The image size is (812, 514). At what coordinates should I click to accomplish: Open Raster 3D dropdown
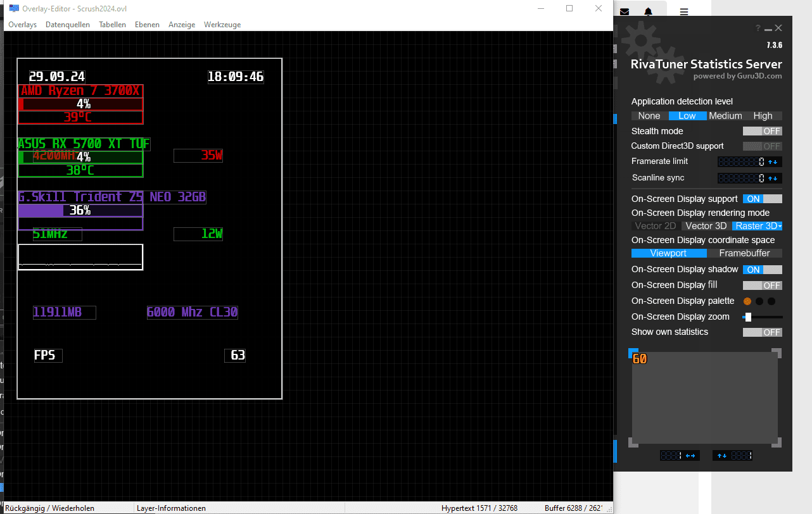(x=758, y=226)
